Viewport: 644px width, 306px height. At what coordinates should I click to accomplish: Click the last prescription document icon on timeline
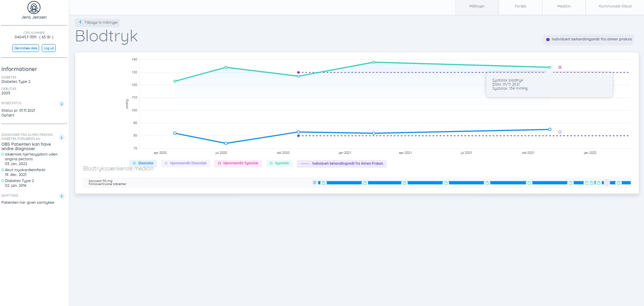click(x=619, y=183)
